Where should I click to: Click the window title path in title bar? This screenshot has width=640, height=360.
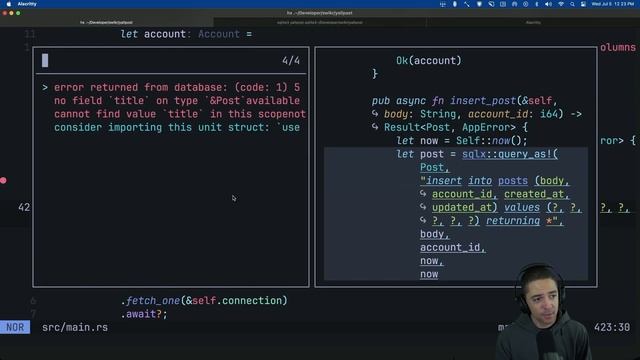tap(320, 13)
